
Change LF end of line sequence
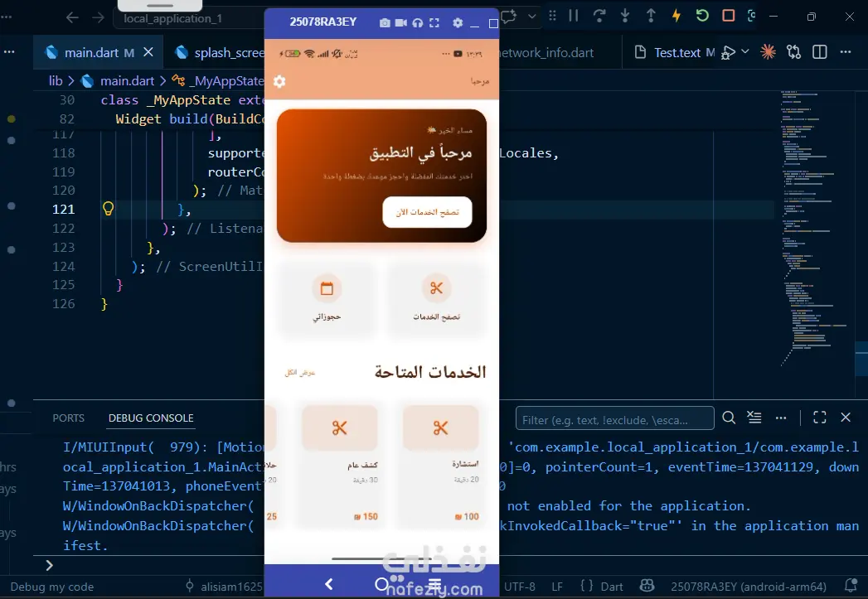(x=557, y=587)
